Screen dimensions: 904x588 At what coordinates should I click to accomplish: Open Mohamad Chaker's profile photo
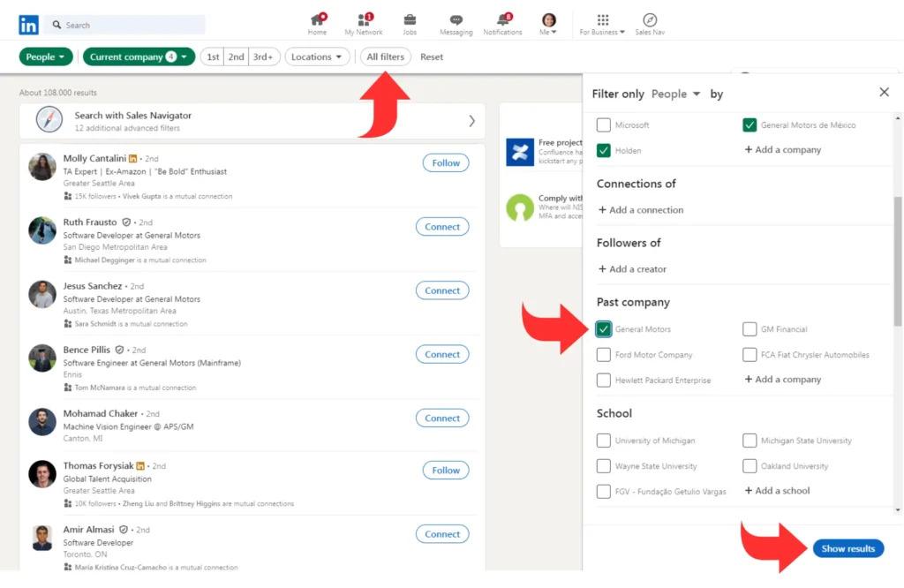pos(42,422)
